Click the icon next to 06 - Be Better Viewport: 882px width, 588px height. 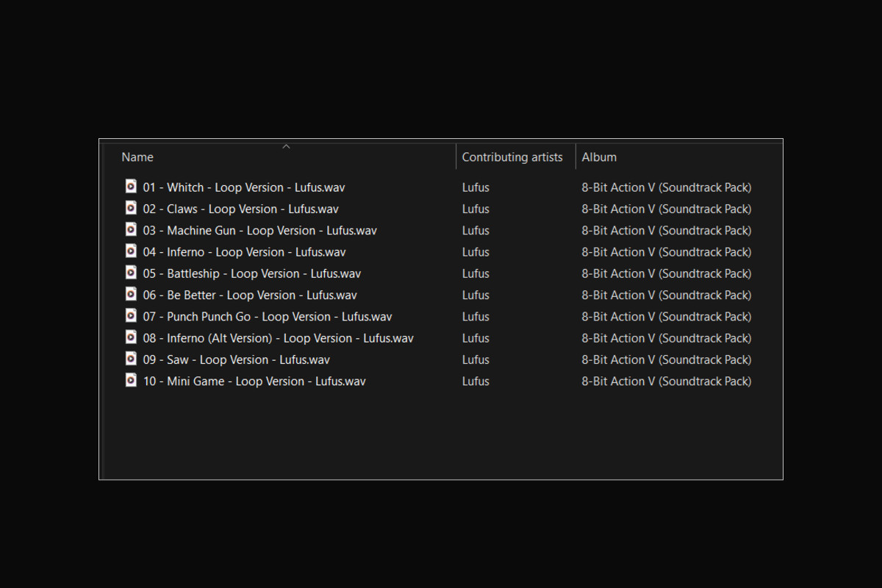pyautogui.click(x=131, y=294)
